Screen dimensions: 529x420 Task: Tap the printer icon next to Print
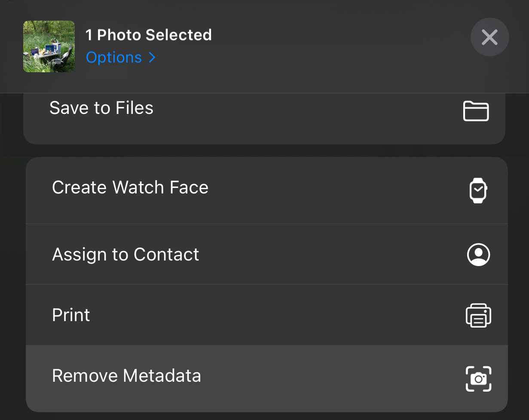[x=478, y=315]
